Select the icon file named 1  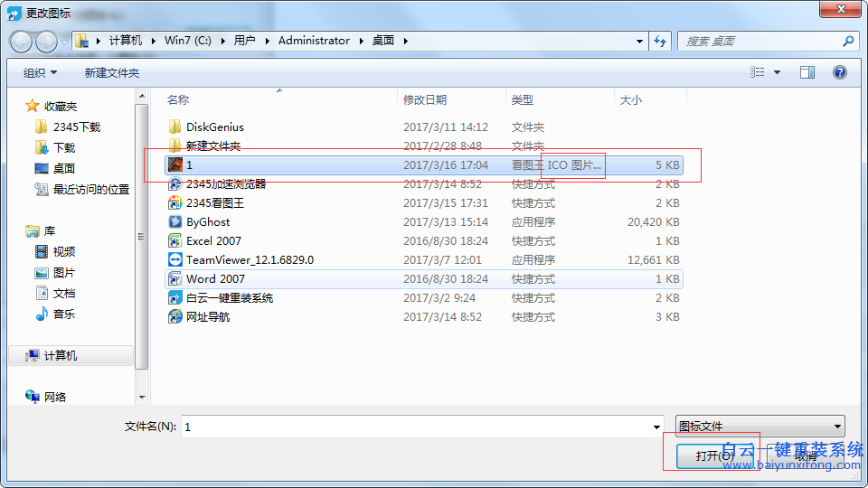[x=175, y=164]
